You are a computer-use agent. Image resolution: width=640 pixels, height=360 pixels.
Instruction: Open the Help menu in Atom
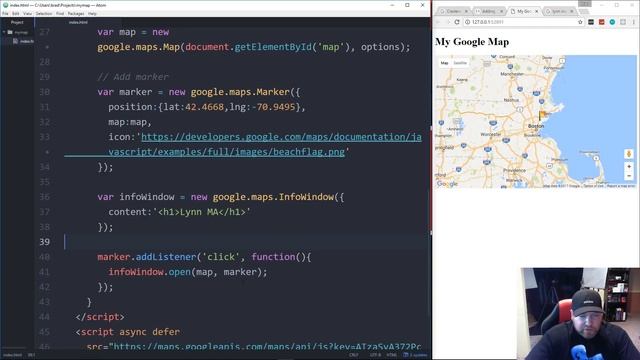pos(93,13)
